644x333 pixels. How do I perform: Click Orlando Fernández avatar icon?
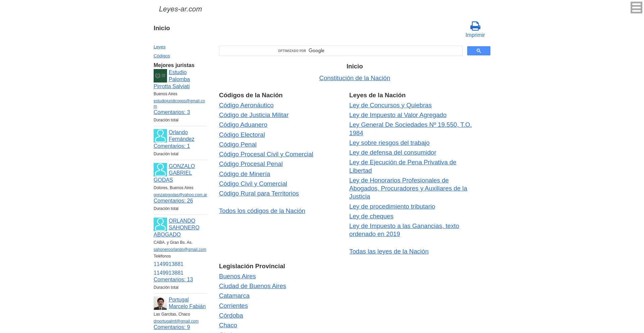click(160, 136)
